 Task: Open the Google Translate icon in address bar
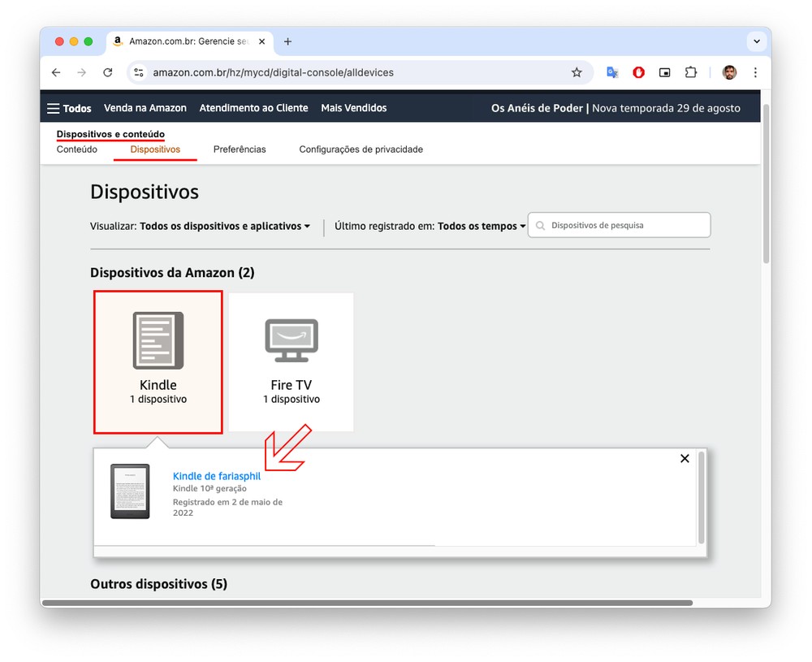pos(612,72)
